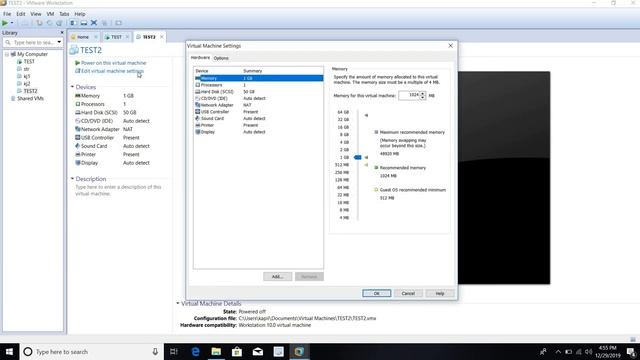Collapse the Description section
Viewport: 640px width, 360px height.
[72, 179]
